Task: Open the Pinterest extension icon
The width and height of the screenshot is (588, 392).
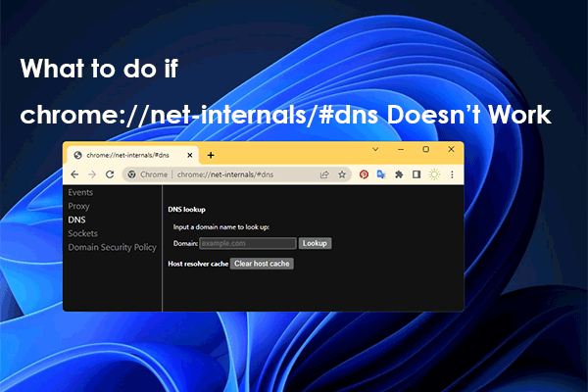Action: point(364,174)
